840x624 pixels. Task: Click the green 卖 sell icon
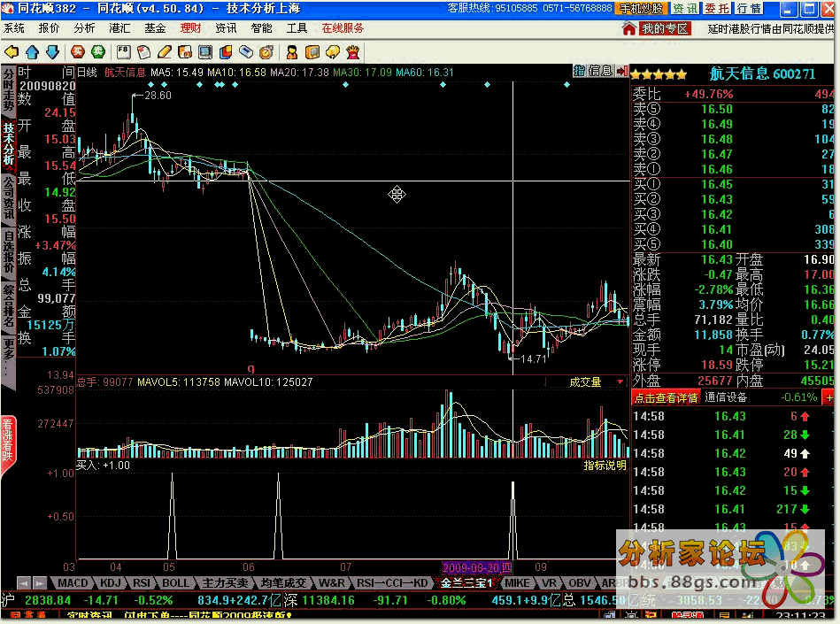tap(98, 52)
